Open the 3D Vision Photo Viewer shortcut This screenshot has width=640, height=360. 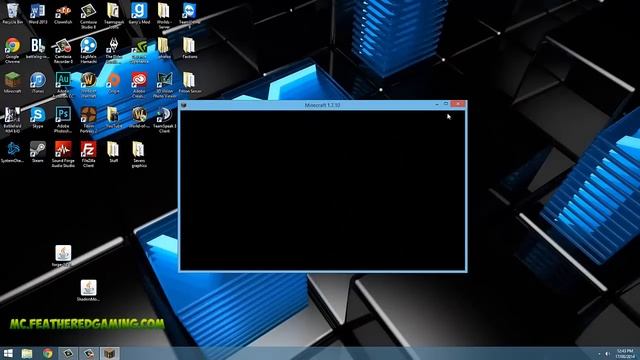click(x=164, y=85)
